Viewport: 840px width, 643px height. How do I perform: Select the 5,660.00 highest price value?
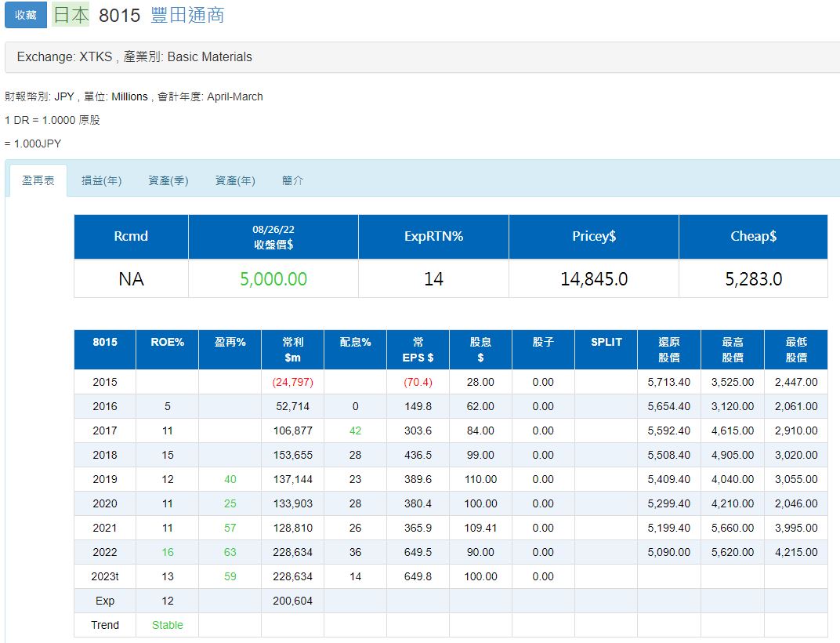(733, 529)
